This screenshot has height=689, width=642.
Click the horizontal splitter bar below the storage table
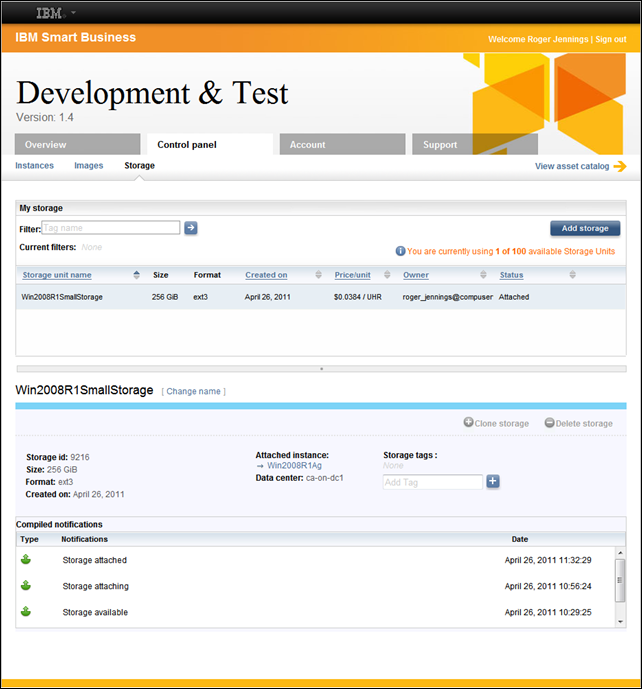click(321, 369)
